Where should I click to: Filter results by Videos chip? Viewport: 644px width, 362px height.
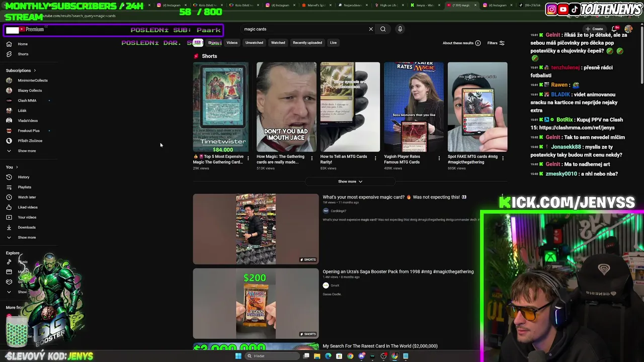point(232,43)
